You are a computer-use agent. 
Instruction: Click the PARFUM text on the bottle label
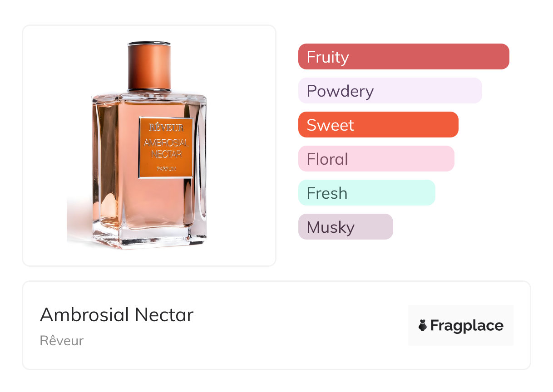tap(166, 169)
